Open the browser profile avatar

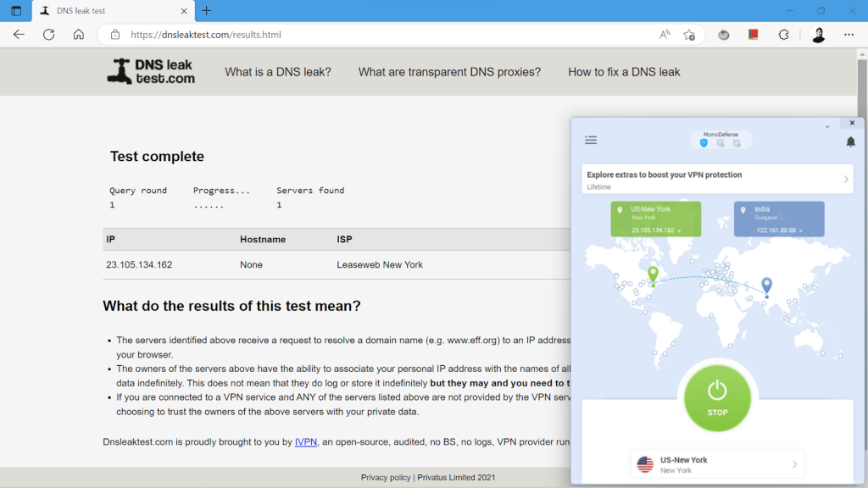tap(818, 35)
